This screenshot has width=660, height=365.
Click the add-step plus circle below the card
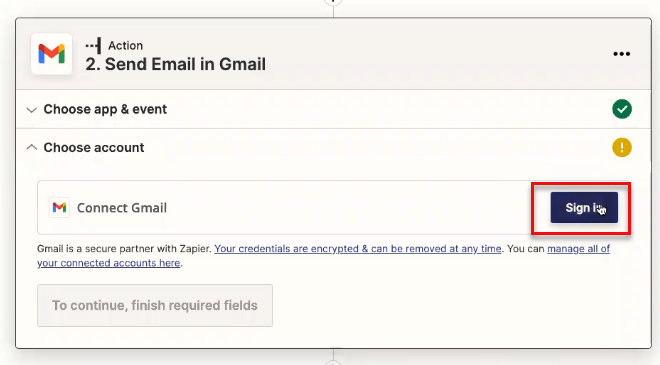[x=333, y=362]
